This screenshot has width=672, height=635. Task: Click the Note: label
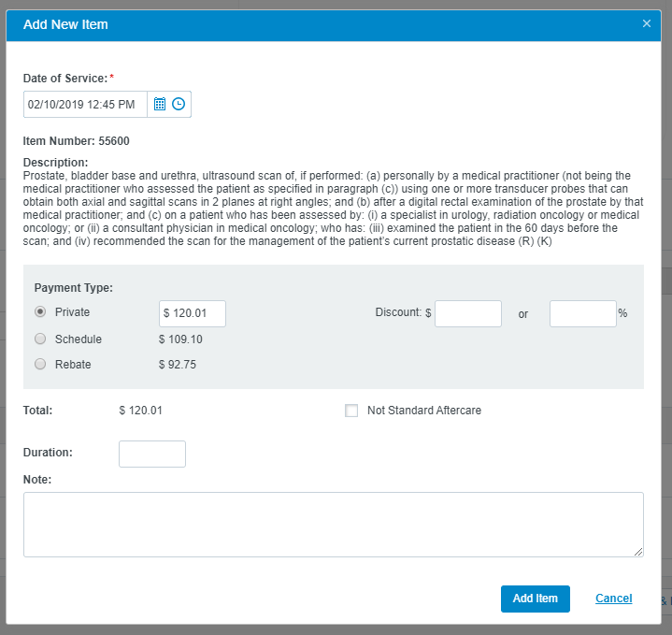coord(37,480)
